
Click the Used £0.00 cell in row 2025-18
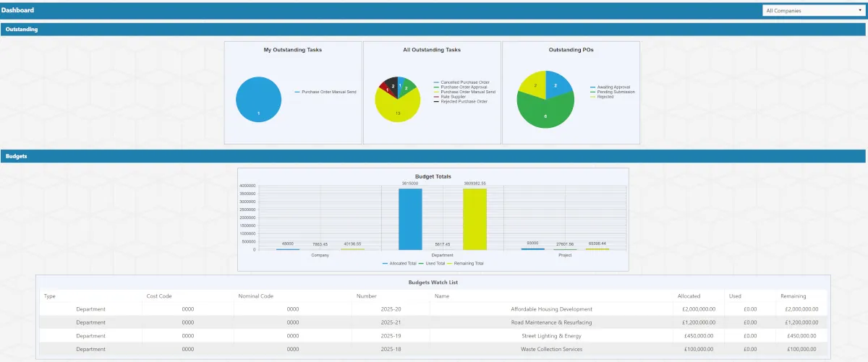coord(750,349)
